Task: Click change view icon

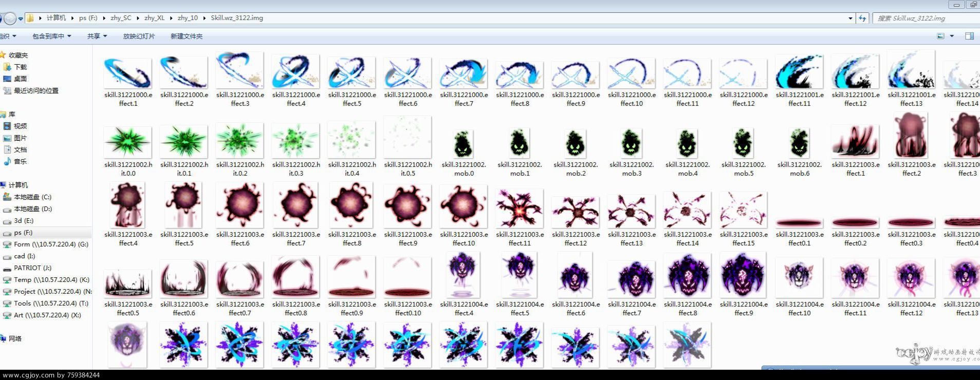Action: [940, 36]
